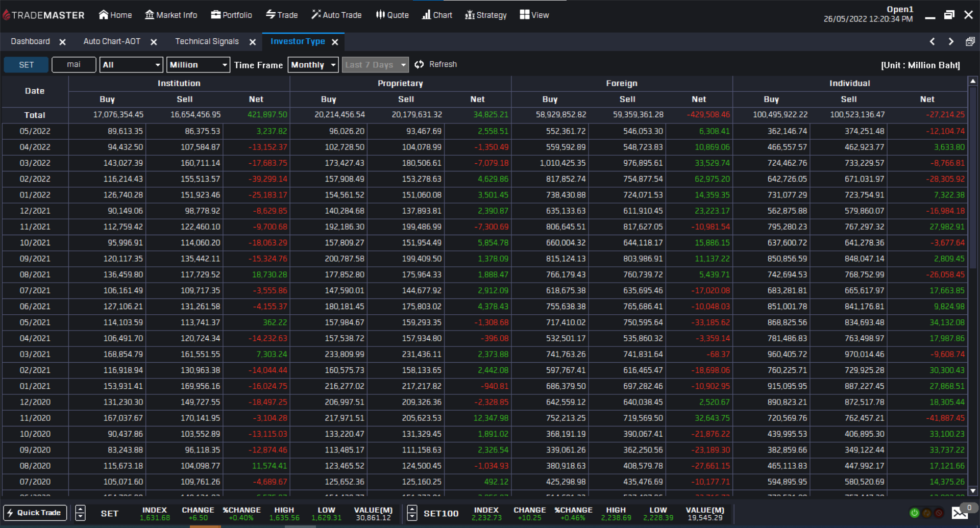The height and width of the screenshot is (528, 980).
Task: Open Quick Trade
Action: pyautogui.click(x=35, y=513)
